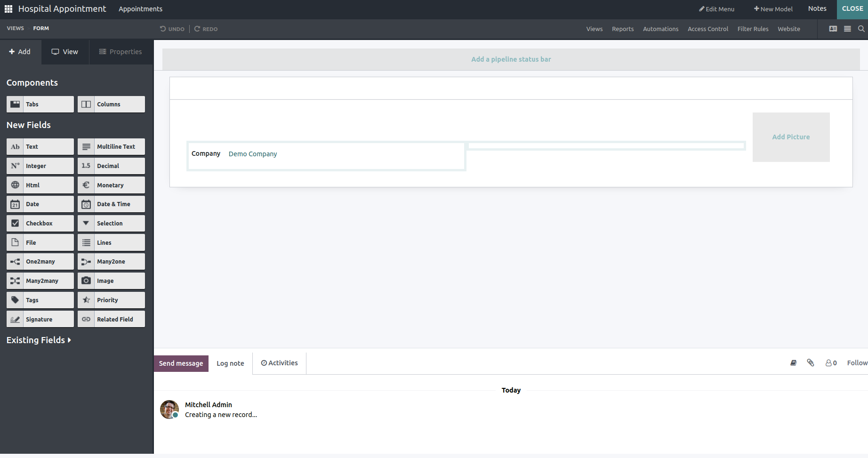Image resolution: width=868 pixels, height=458 pixels.
Task: Add a pipeline status bar
Action: click(511, 59)
